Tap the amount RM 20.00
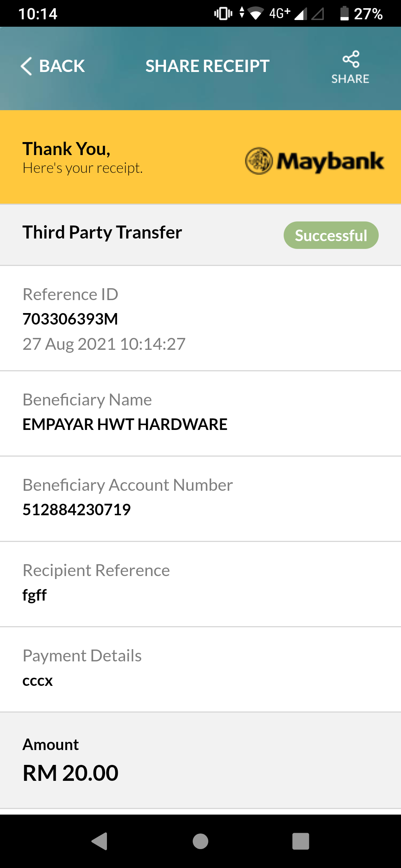Screen dimensions: 401x868 tap(71, 773)
